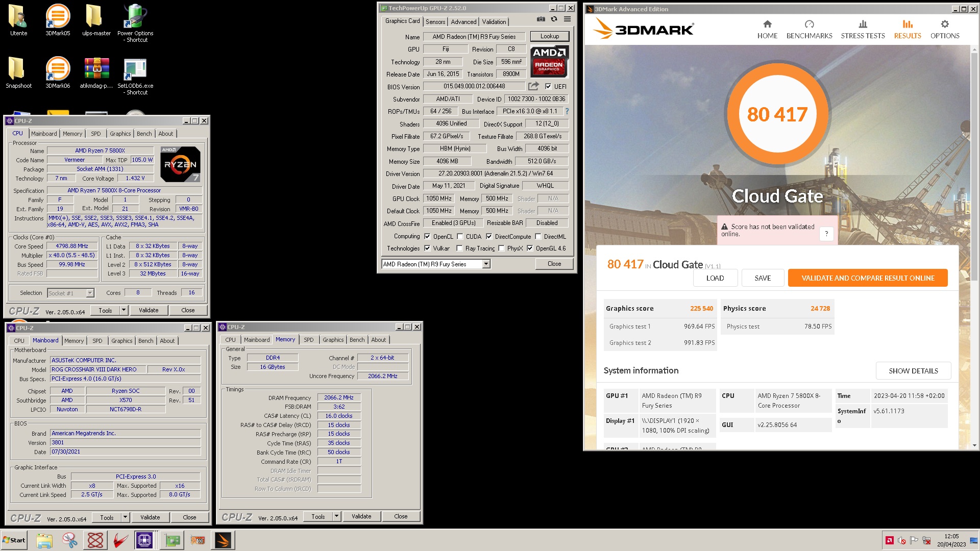Click the ROG CROSSHAIR VIII DARK HERO model field
Image resolution: width=980 pixels, height=551 pixels.
[98, 369]
